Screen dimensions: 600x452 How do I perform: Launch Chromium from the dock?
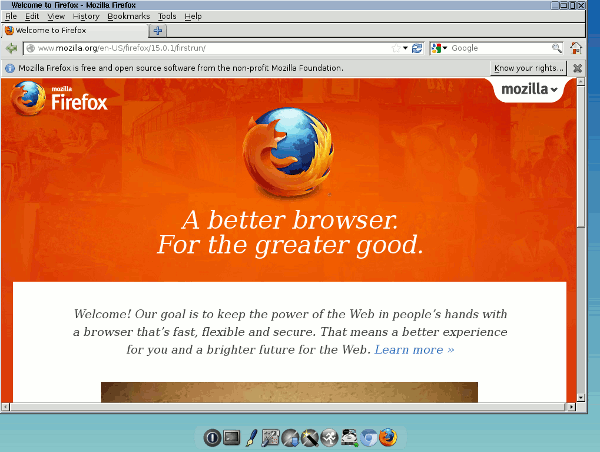coord(368,437)
